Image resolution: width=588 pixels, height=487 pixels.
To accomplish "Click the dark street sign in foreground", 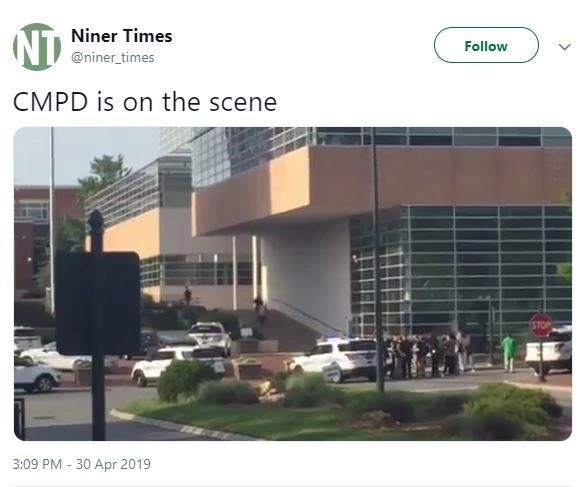I will pyautogui.click(x=97, y=303).
